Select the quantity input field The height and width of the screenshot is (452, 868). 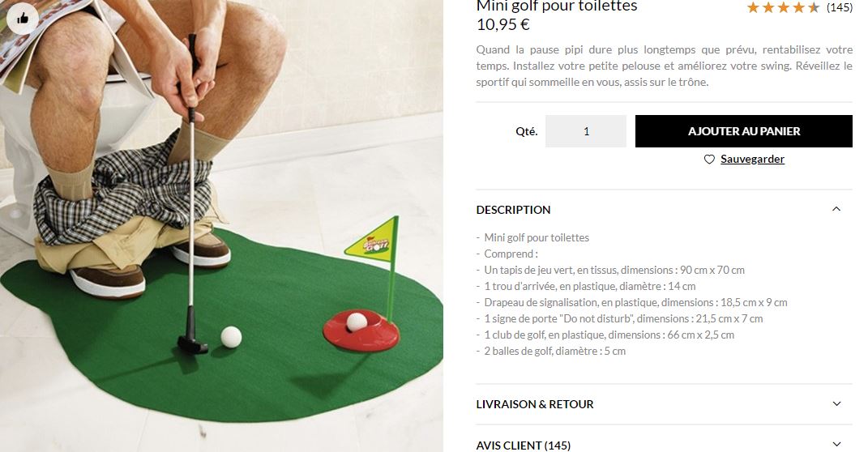point(586,131)
